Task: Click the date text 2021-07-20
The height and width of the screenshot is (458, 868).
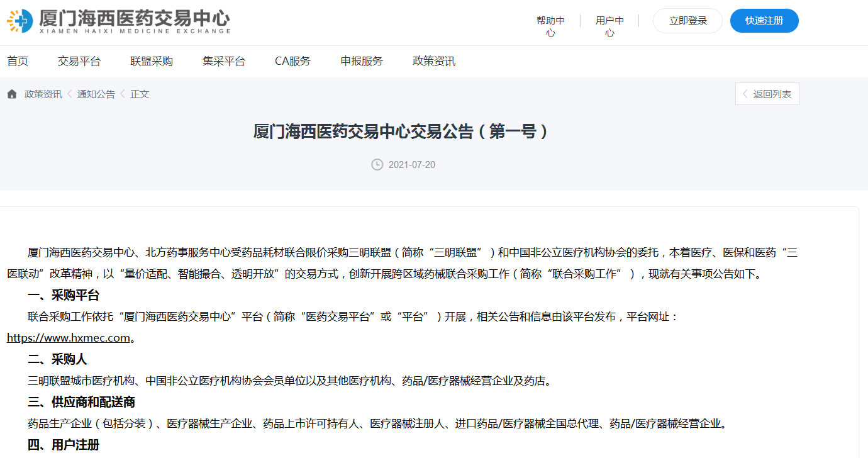Action: [412, 165]
